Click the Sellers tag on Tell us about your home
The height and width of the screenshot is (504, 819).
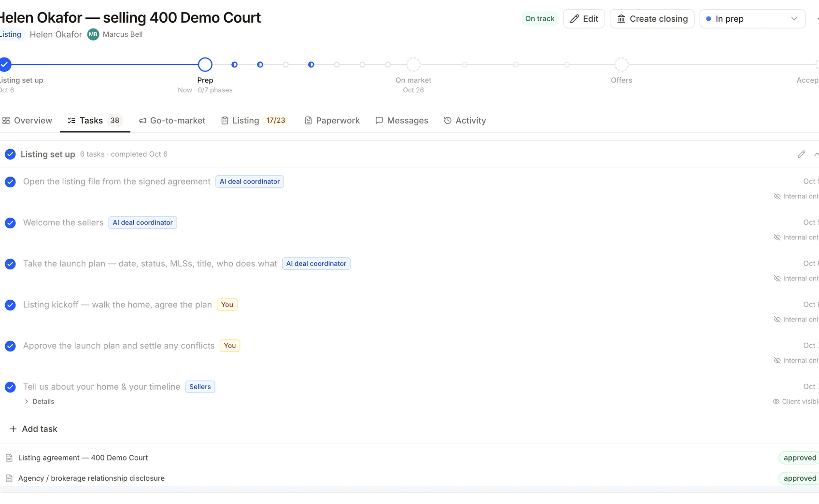point(200,387)
